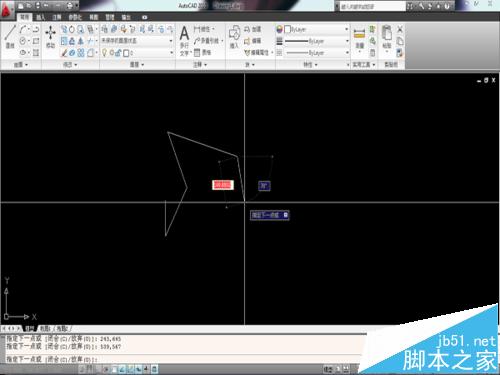Switch to the Manage (管理) ribbon tab
Image resolution: width=500 pixels, height=375 pixels.
[110, 17]
